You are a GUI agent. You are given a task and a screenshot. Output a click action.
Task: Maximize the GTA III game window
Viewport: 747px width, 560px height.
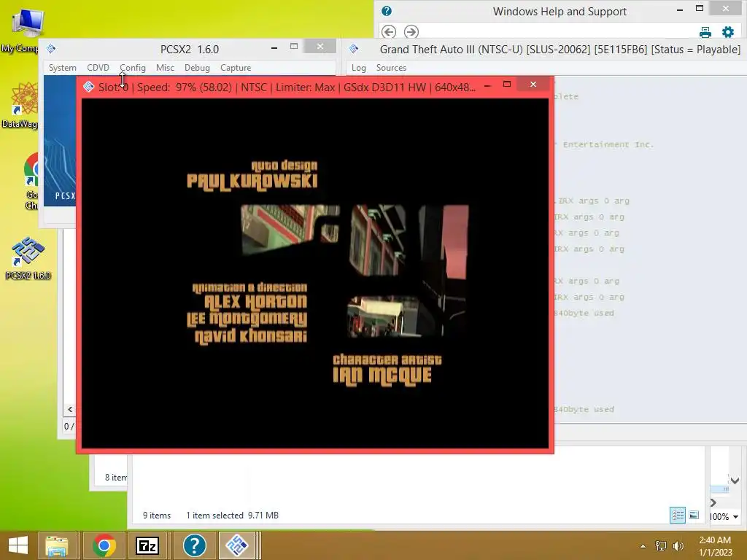coord(507,85)
